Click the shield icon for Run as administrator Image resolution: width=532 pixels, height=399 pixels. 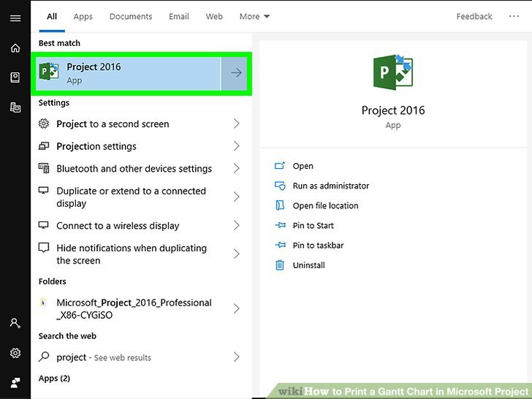tap(280, 186)
